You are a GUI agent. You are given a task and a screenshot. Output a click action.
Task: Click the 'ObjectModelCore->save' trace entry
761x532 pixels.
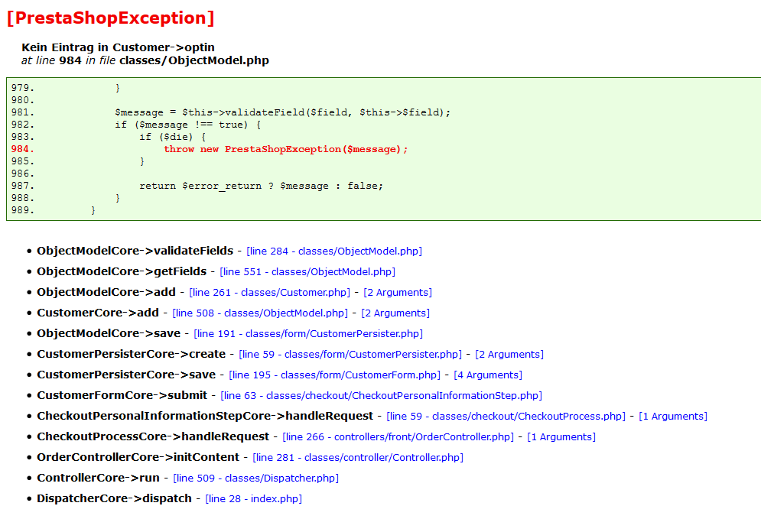tap(109, 333)
